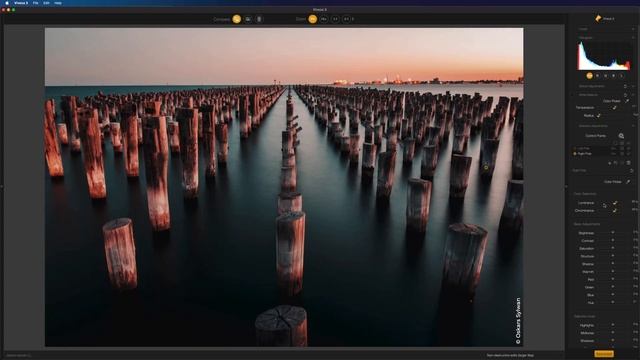The image size is (640, 360).
Task: Show the Blue histogram channel
Action: [x=613, y=76]
